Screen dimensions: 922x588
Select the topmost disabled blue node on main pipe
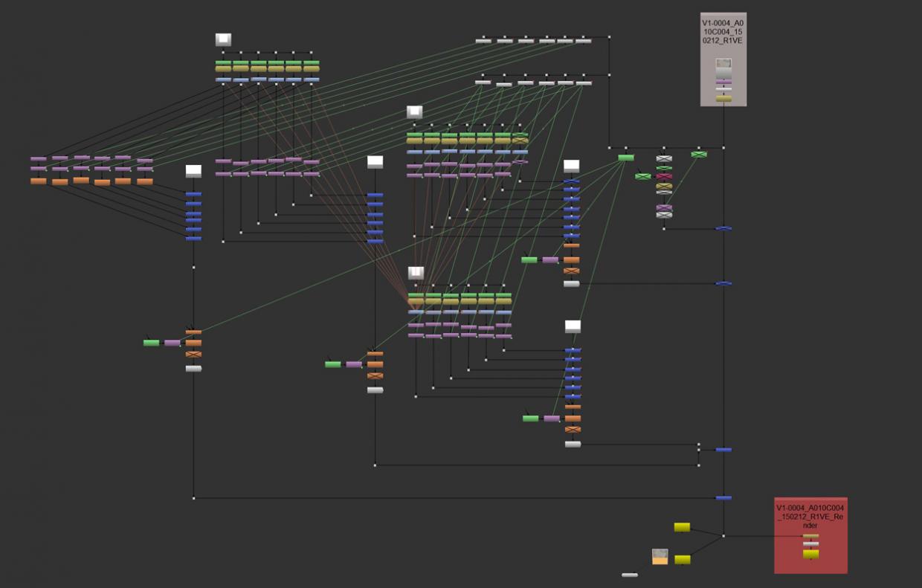[x=723, y=228]
